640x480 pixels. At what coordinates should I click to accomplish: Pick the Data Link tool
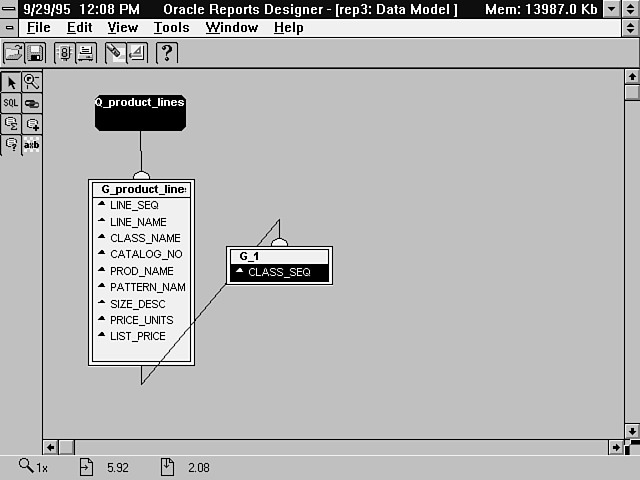click(32, 103)
